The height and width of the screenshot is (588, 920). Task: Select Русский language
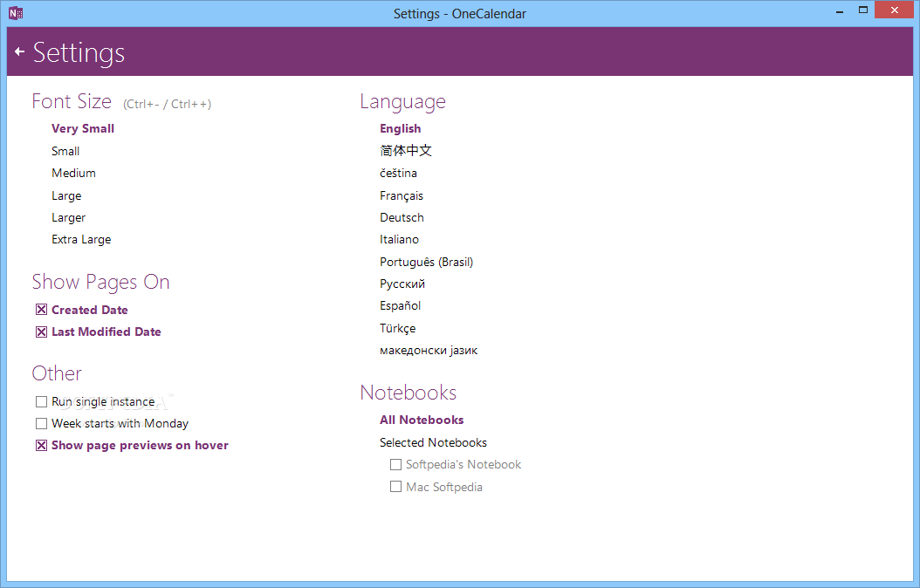coord(402,284)
